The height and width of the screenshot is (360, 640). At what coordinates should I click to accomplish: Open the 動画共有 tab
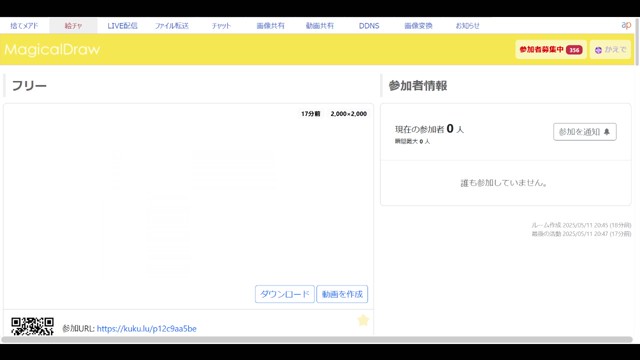click(x=320, y=26)
